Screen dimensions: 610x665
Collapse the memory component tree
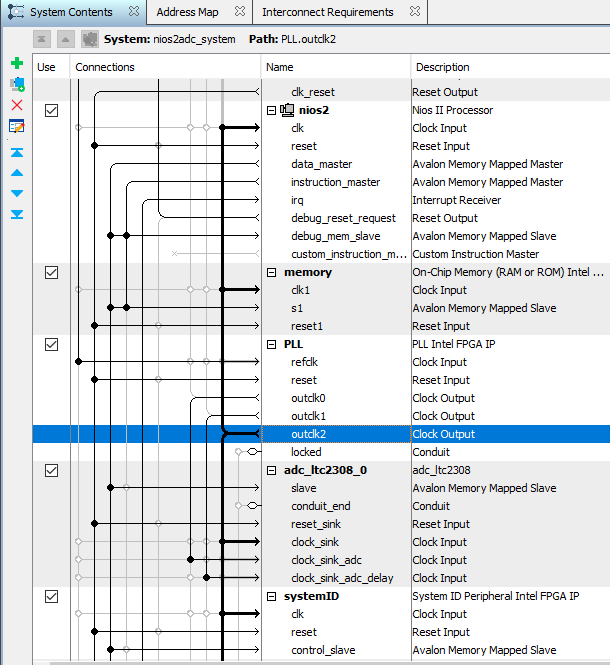tap(271, 273)
